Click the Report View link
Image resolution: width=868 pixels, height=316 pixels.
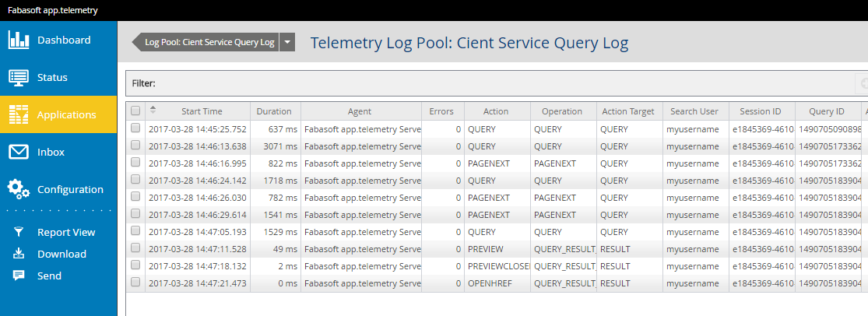pos(66,233)
